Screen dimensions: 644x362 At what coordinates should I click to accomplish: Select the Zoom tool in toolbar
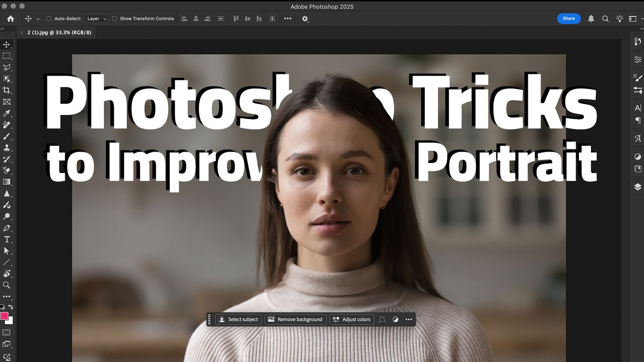6,285
